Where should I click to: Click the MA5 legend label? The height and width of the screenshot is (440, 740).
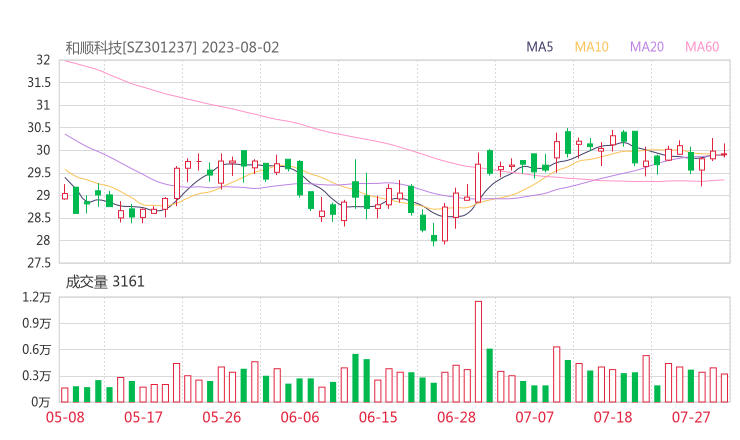539,47
